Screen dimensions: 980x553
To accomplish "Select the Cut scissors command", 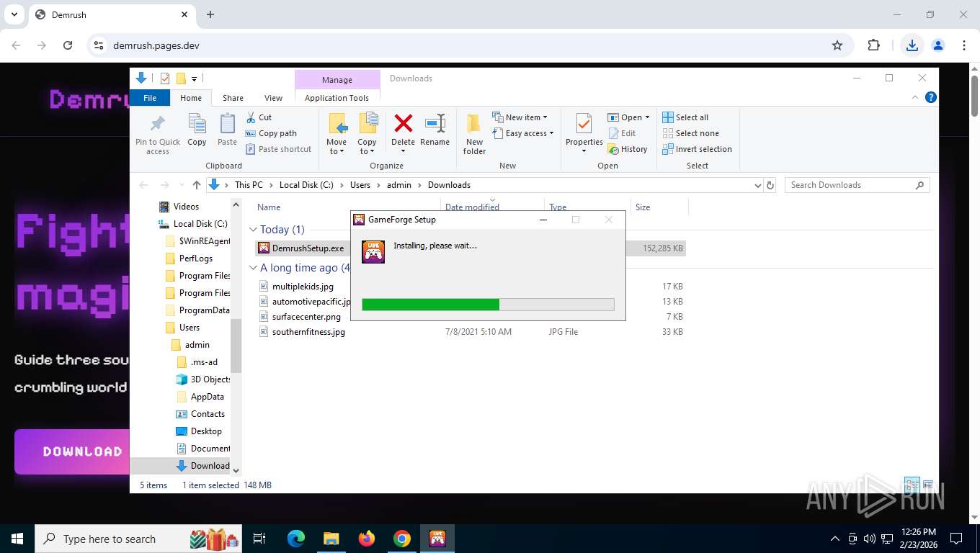I will tap(259, 117).
